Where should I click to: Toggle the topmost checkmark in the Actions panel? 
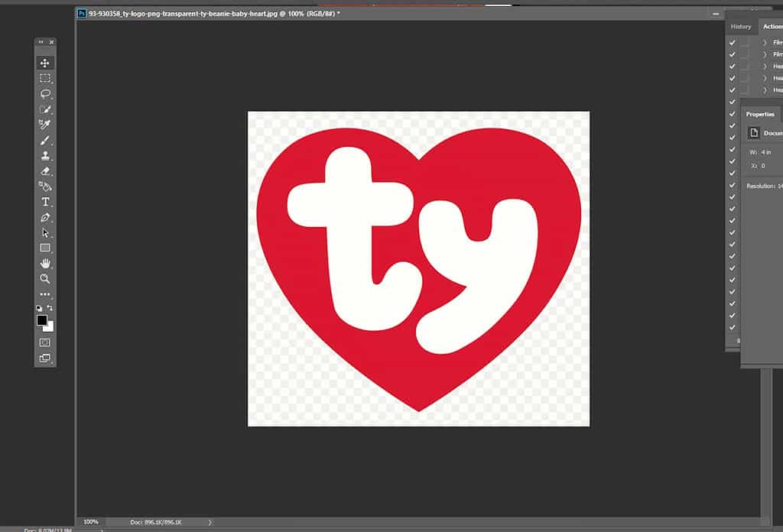[x=733, y=42]
